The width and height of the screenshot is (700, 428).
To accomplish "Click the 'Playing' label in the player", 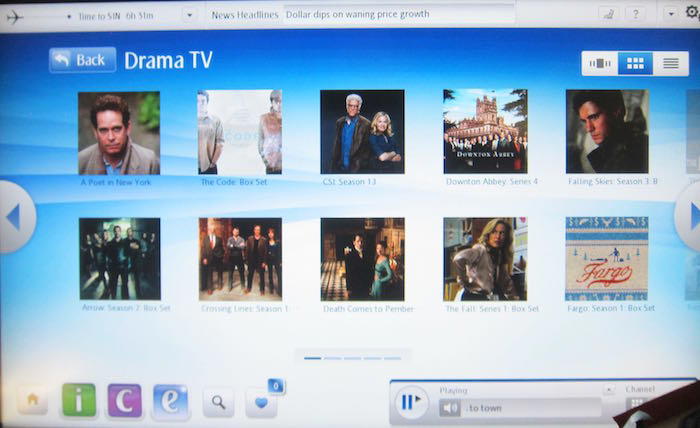I will tap(453, 391).
